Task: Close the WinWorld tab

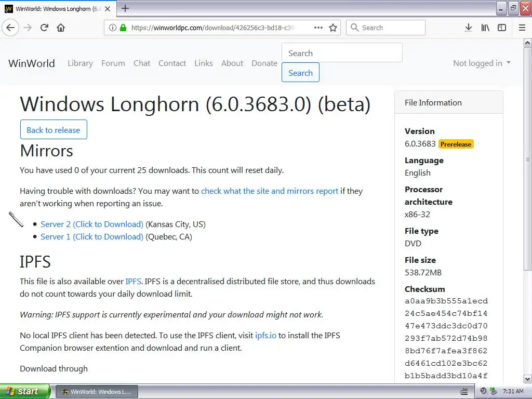Action: [x=108, y=9]
